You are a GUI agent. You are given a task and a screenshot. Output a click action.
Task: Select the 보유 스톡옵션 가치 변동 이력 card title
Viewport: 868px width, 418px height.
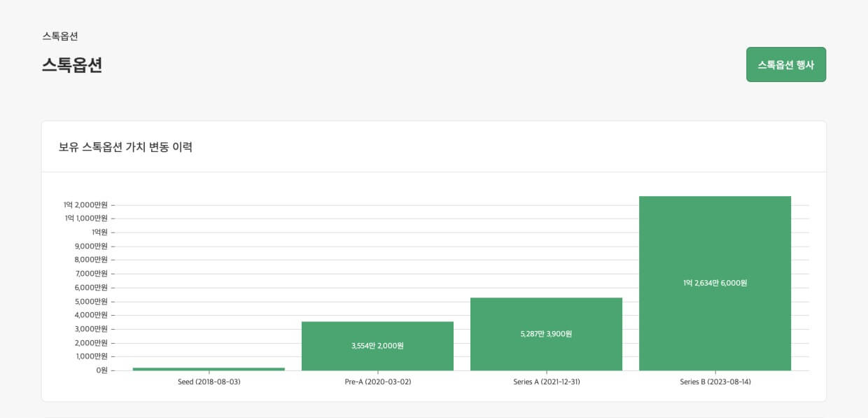(x=125, y=147)
